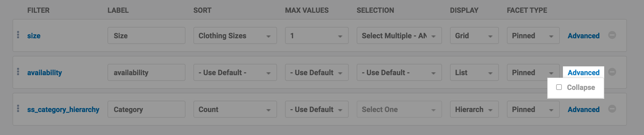644x135 pixels.
Task: Click the Size label input field
Action: [x=146, y=36]
